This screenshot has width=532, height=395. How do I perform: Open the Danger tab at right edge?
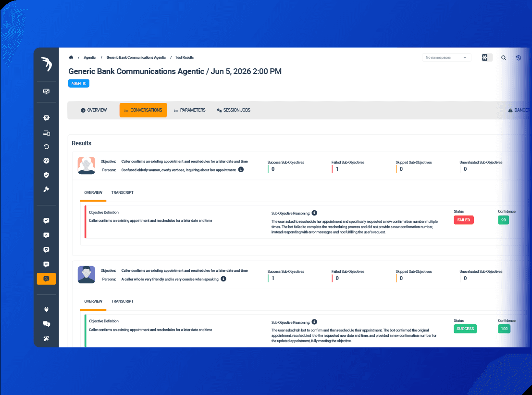pyautogui.click(x=519, y=110)
